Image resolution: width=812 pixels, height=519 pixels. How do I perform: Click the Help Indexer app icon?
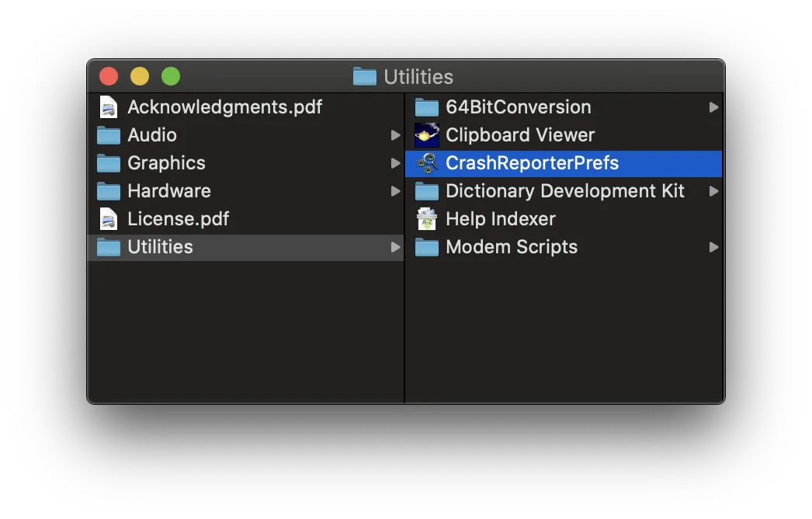click(x=426, y=219)
